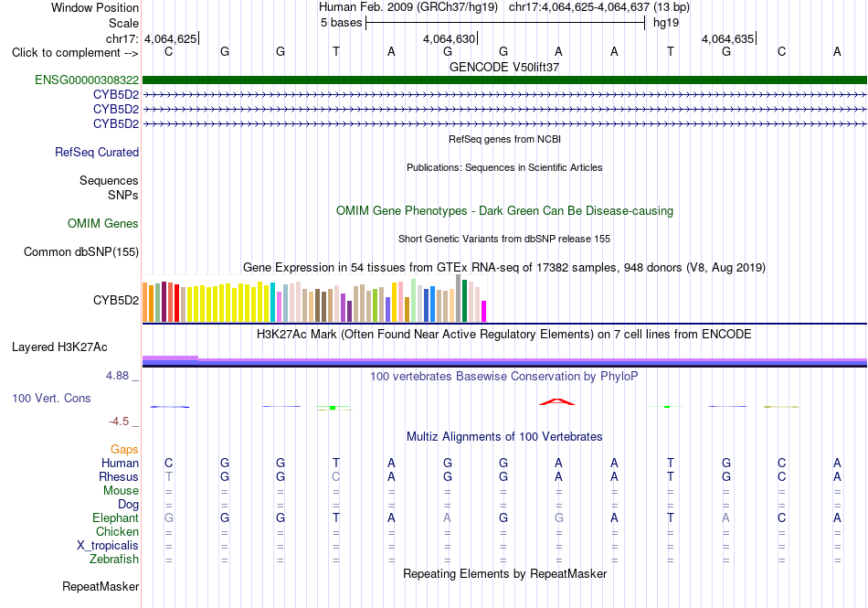
Task: Click the Scale track label
Action: [x=123, y=23]
